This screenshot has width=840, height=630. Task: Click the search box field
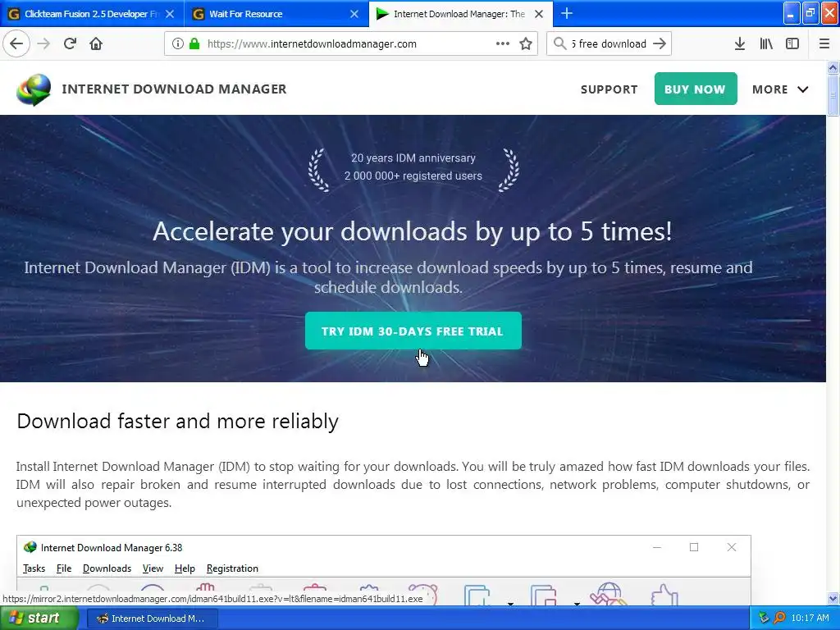(610, 44)
